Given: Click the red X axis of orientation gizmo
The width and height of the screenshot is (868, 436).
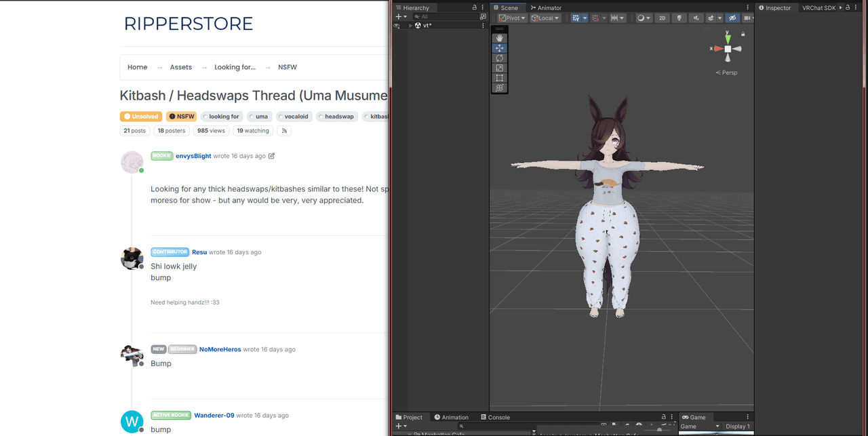Looking at the screenshot, I should click(x=717, y=49).
